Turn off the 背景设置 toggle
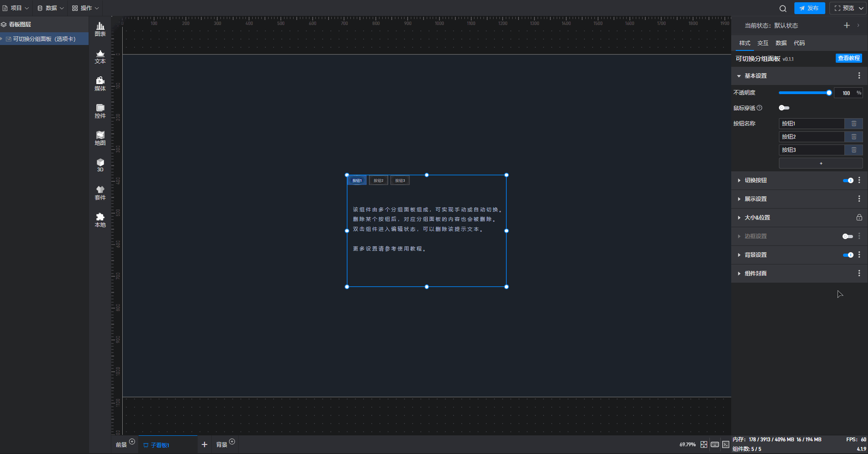868x454 pixels. (848, 255)
